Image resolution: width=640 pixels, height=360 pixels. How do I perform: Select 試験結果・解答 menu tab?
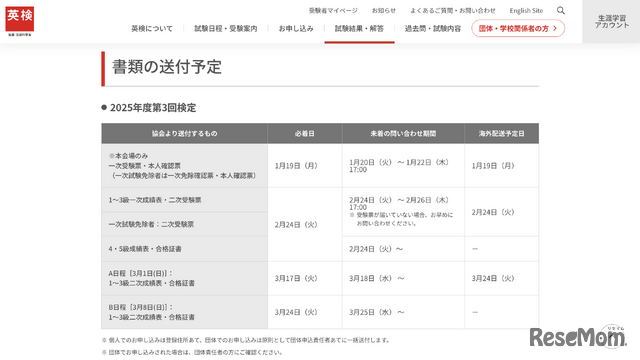click(x=359, y=29)
